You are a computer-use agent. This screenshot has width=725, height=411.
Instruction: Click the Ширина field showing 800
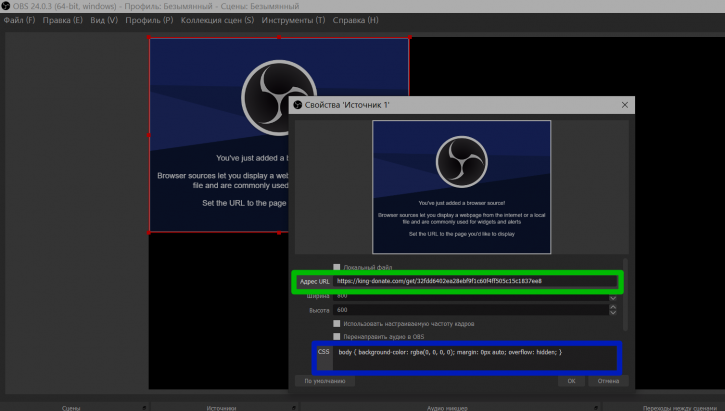pos(471,296)
